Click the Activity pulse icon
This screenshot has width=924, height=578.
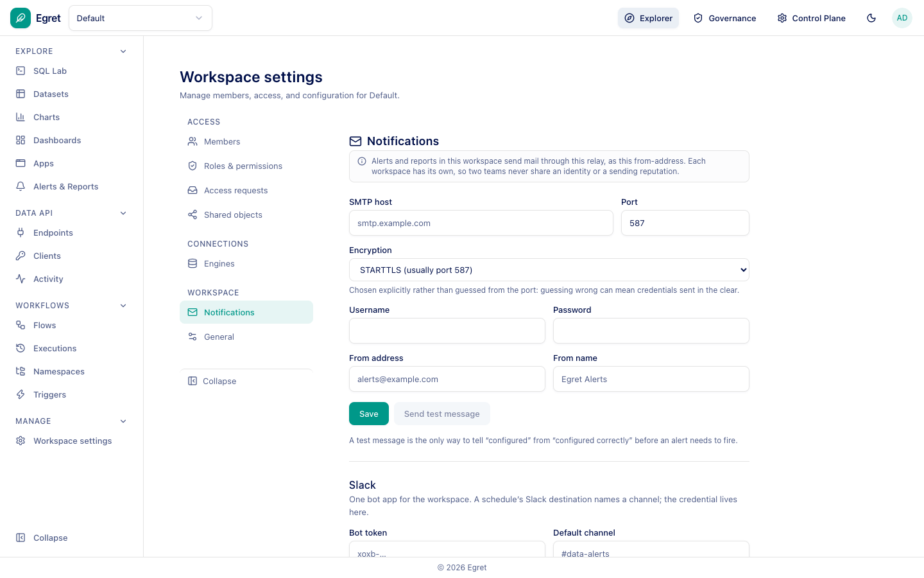(21, 279)
